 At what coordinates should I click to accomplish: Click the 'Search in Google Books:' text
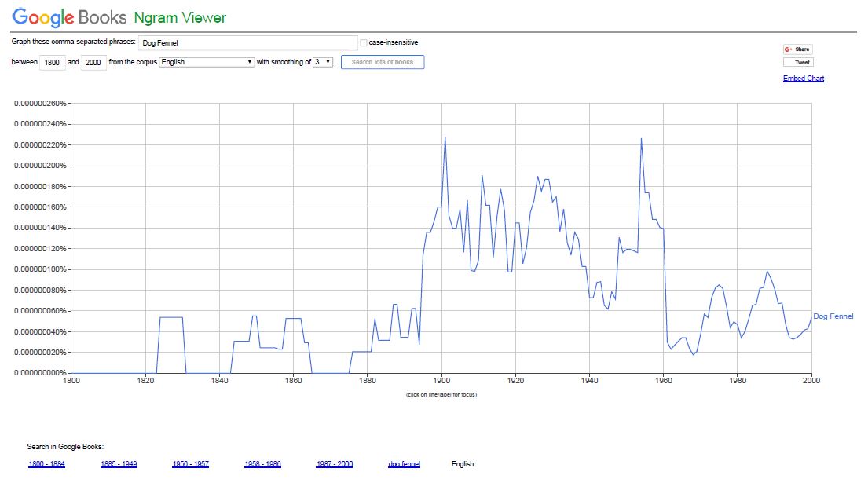pyautogui.click(x=65, y=447)
